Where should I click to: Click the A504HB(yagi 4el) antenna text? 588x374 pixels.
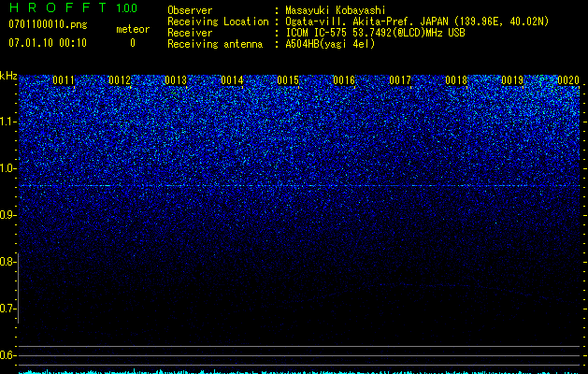coord(330,44)
